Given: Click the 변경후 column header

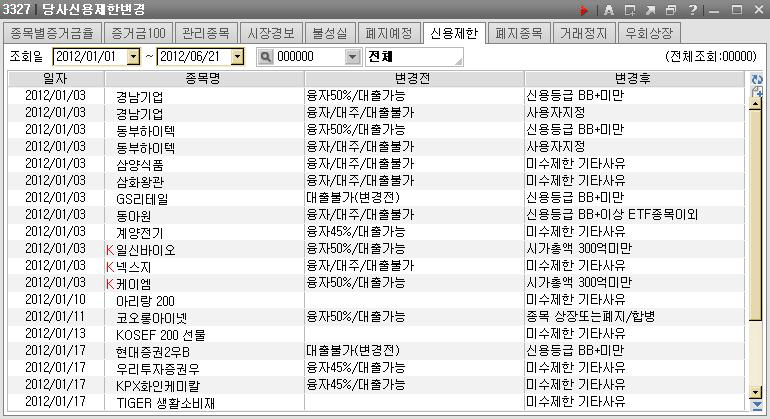Looking at the screenshot, I should coord(634,79).
